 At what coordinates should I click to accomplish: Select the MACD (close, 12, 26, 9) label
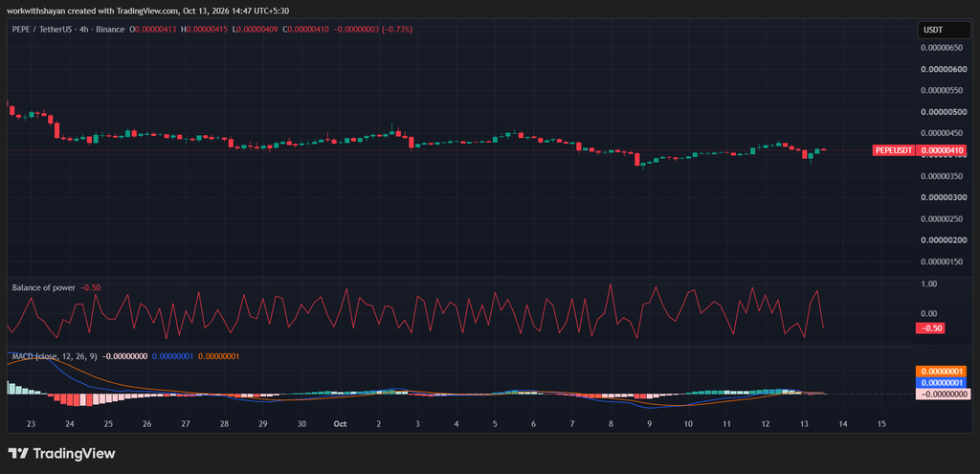tap(54, 356)
